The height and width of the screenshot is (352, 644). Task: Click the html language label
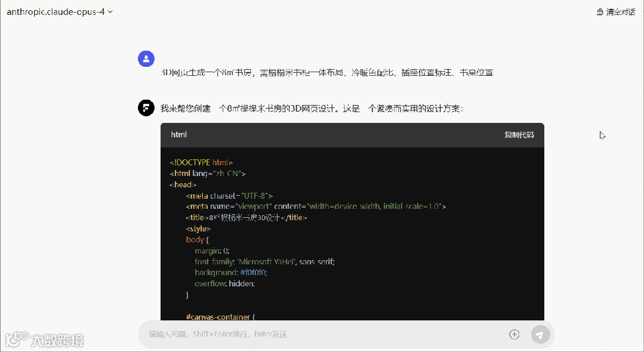point(178,134)
